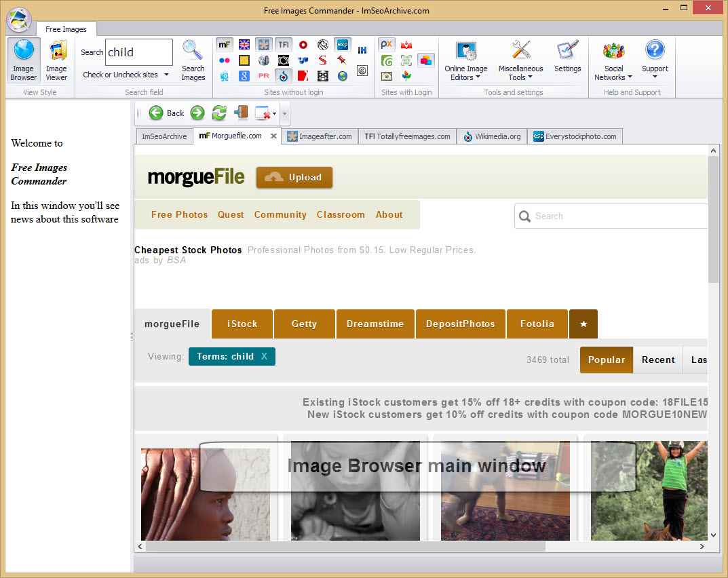Switch to the Totallyfreeimages.com tab
The height and width of the screenshot is (578, 728).
coord(407,136)
